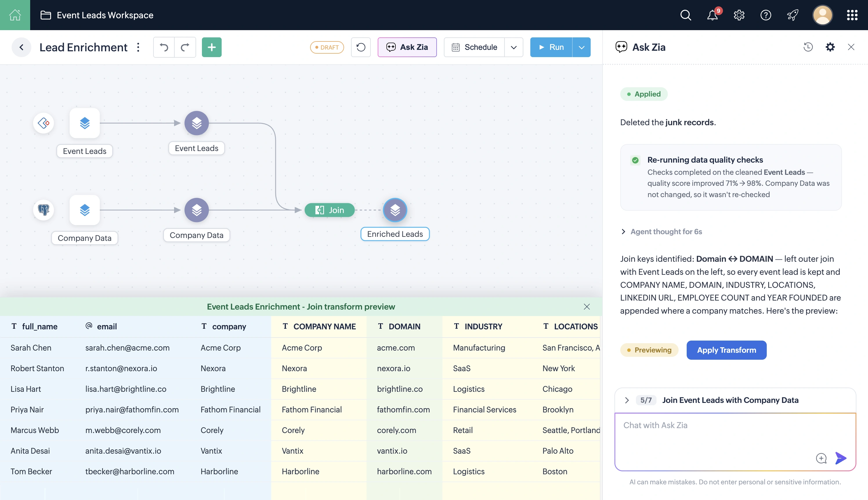The height and width of the screenshot is (500, 868).
Task: Select the Join transform node
Action: click(330, 210)
